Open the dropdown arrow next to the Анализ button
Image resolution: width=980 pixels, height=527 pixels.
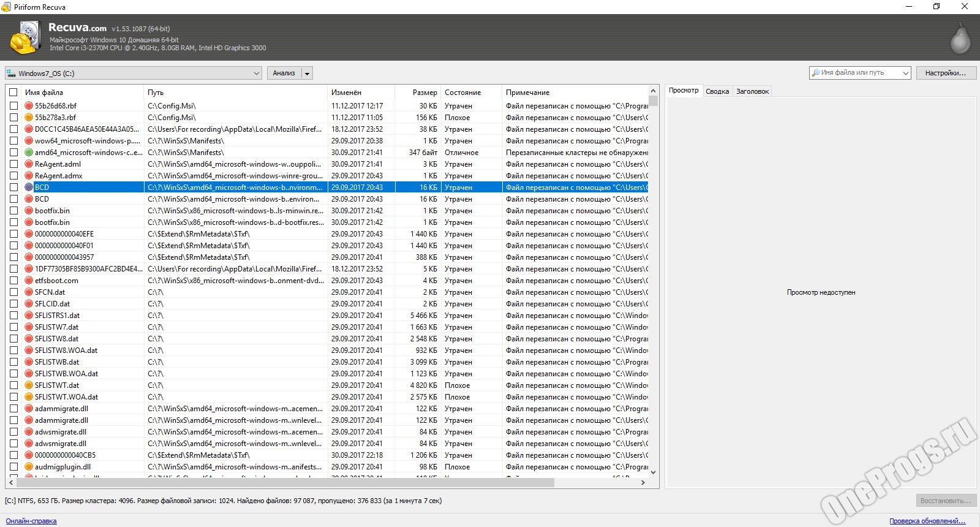pos(307,73)
